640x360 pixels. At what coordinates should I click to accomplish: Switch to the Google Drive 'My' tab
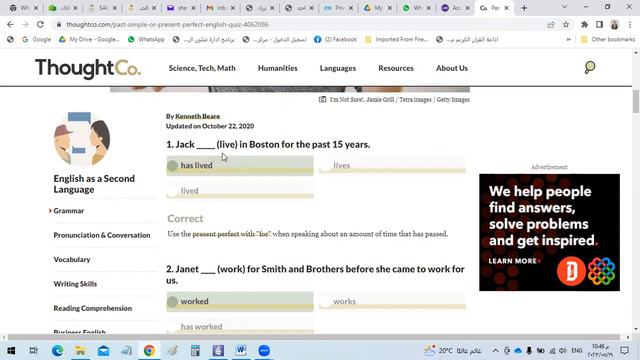378,8
